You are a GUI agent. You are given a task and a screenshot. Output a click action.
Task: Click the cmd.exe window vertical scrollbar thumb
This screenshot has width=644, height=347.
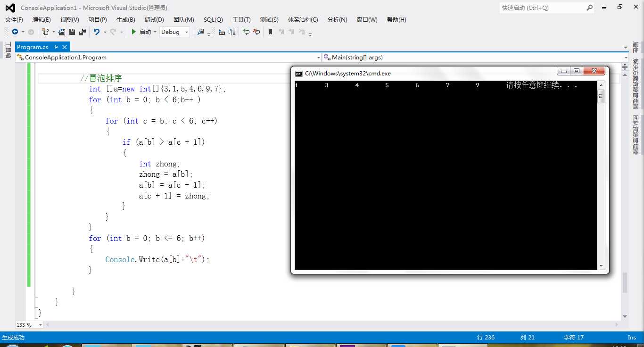(601, 97)
